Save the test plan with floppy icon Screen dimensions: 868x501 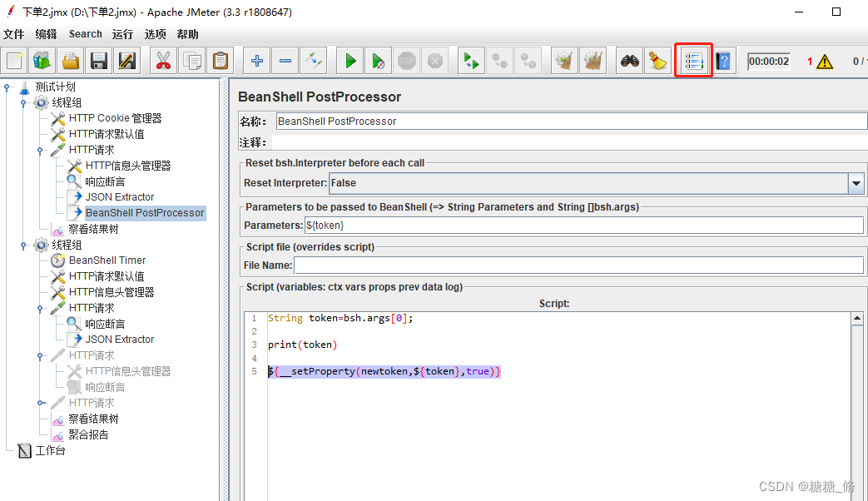click(99, 61)
